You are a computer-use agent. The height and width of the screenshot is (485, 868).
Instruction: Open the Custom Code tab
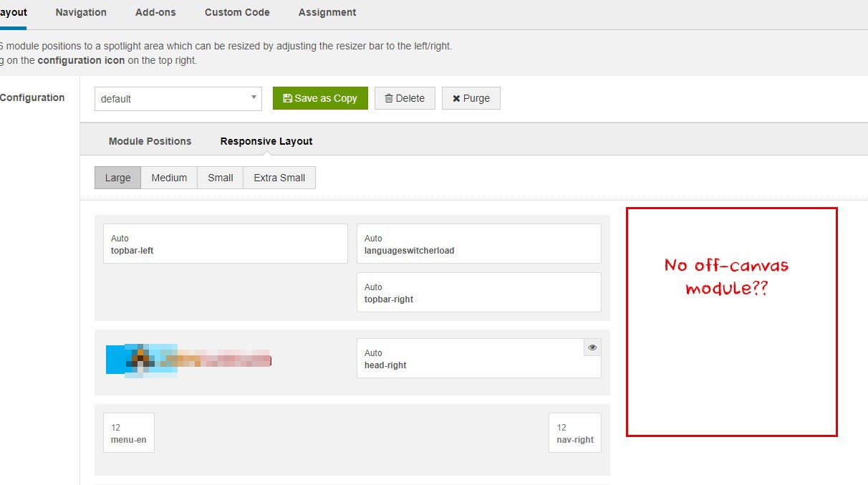point(237,12)
